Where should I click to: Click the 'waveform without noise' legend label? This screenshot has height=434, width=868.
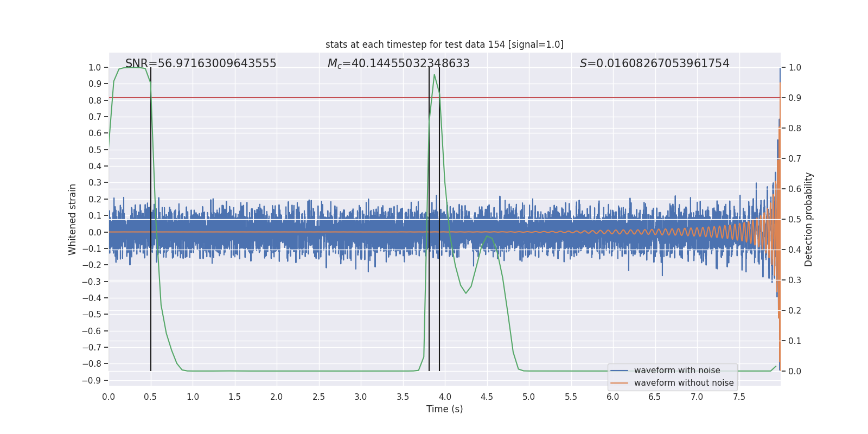[x=684, y=383]
